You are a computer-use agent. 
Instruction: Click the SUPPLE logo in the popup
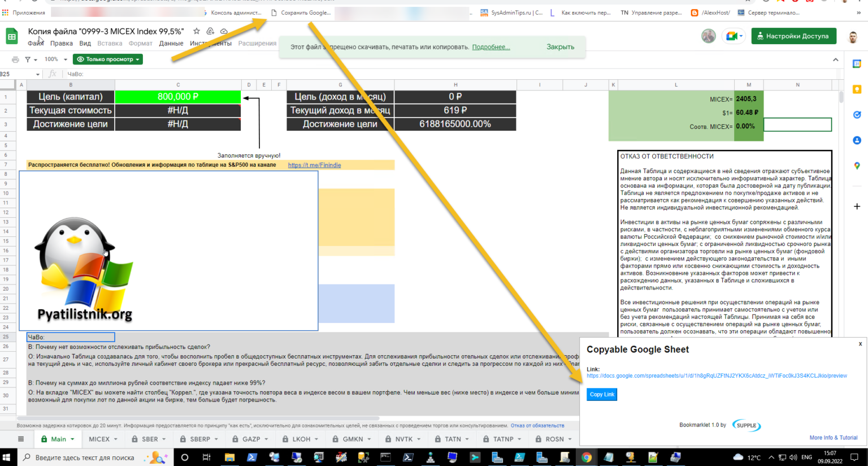tap(747, 425)
